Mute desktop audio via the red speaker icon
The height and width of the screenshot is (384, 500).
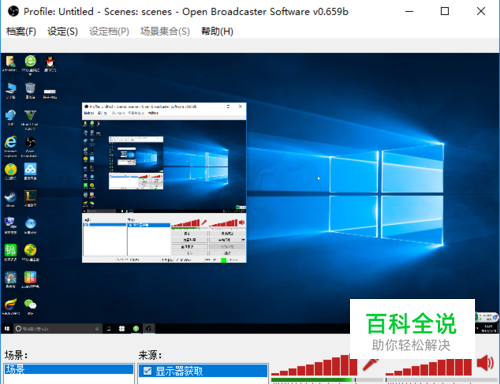point(485,363)
